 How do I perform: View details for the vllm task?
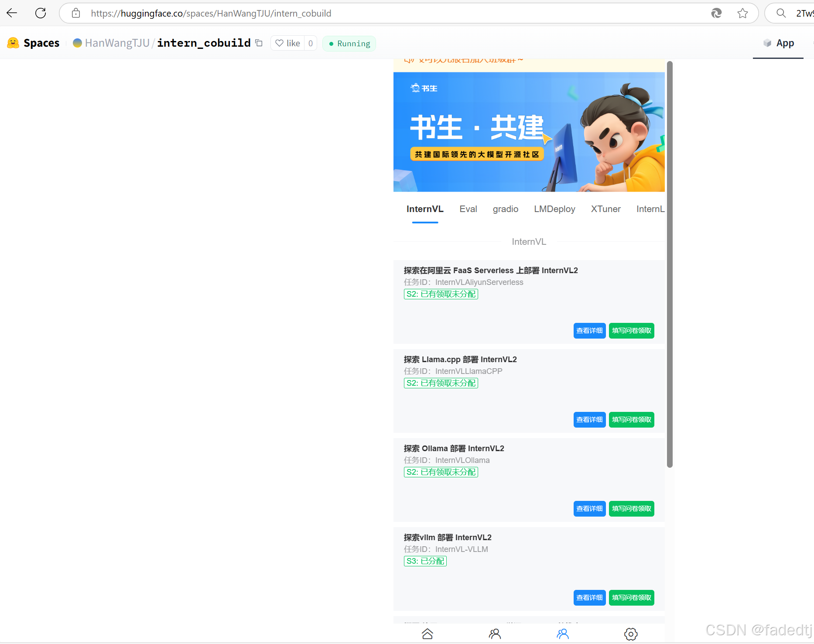[x=589, y=598]
